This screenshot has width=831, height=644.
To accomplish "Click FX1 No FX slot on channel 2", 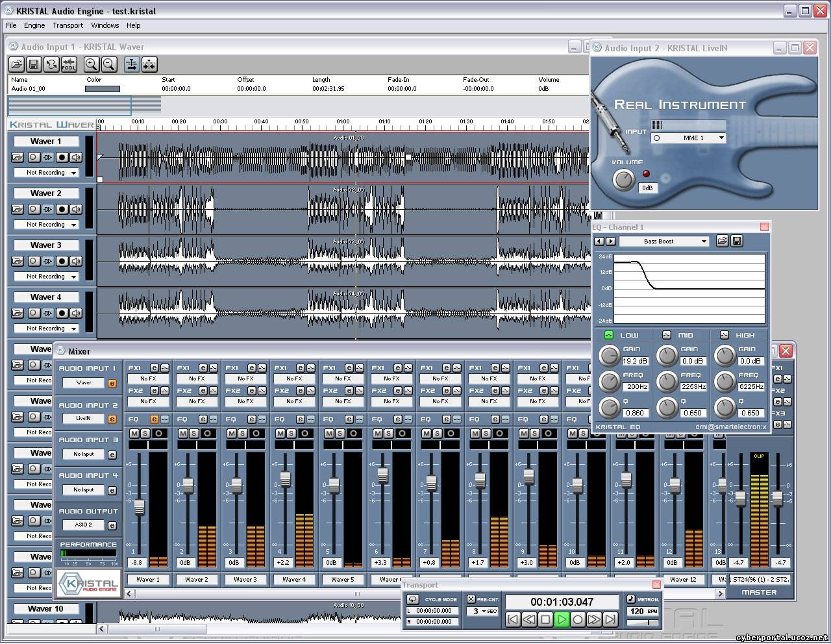I will click(197, 378).
